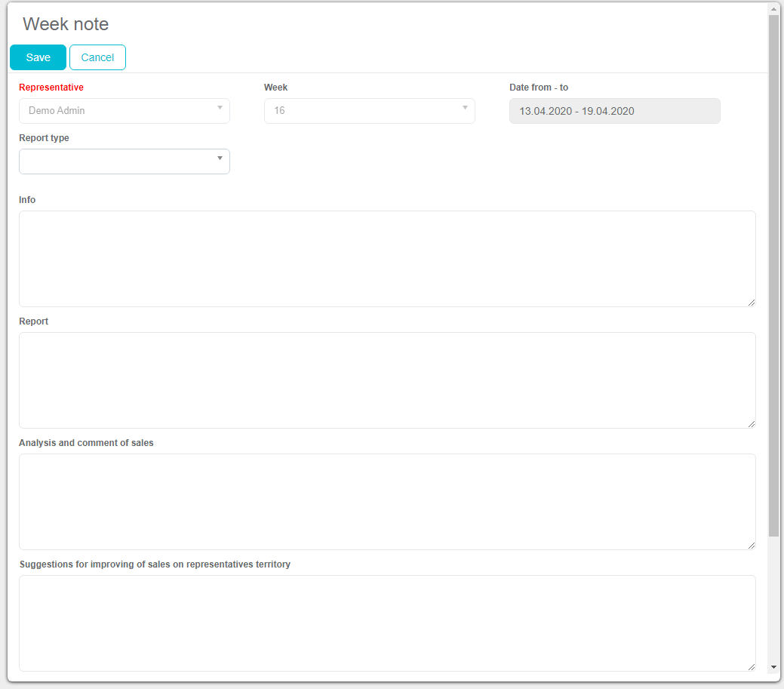This screenshot has width=784, height=689.
Task: Click the scrollbar down arrow
Action: click(x=773, y=668)
